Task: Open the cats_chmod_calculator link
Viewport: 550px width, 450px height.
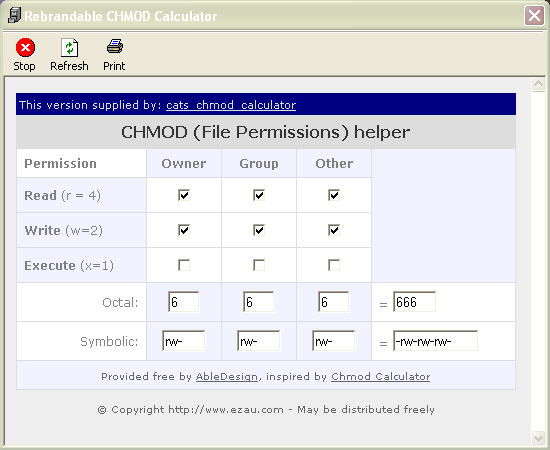Action: [x=231, y=105]
